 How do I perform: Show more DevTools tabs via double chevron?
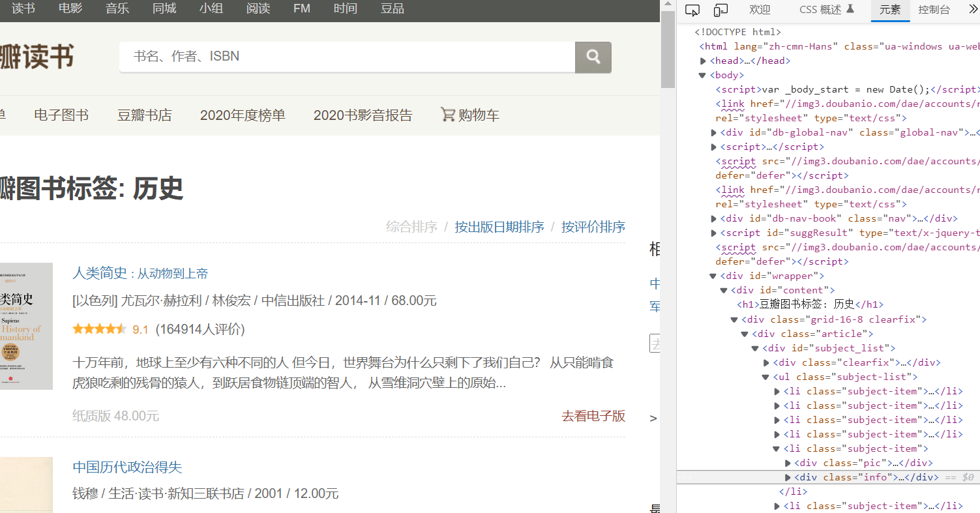pyautogui.click(x=974, y=10)
